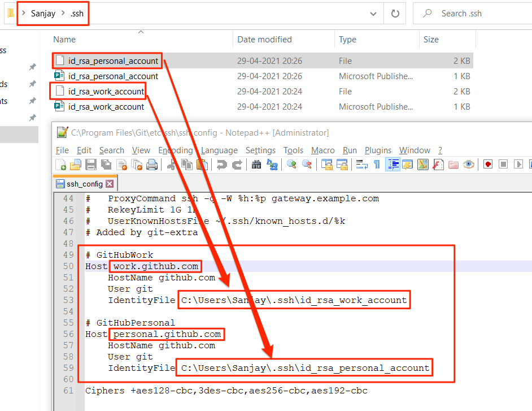
Task: Open Find with the binoculars icon
Action: click(256, 165)
